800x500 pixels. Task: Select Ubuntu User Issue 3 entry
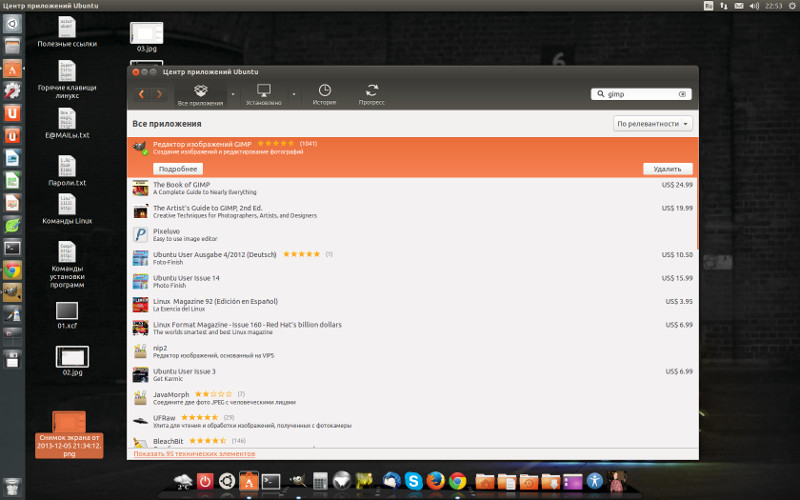click(x=412, y=374)
